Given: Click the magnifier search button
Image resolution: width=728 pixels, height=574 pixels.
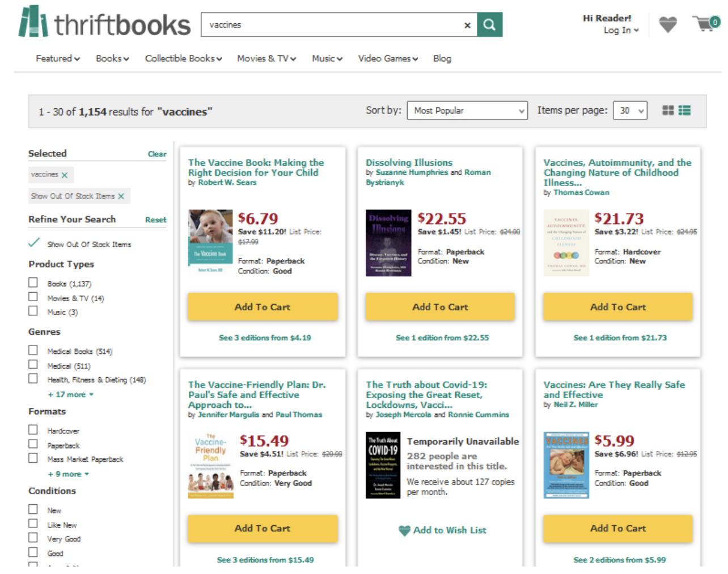Looking at the screenshot, I should click(490, 25).
